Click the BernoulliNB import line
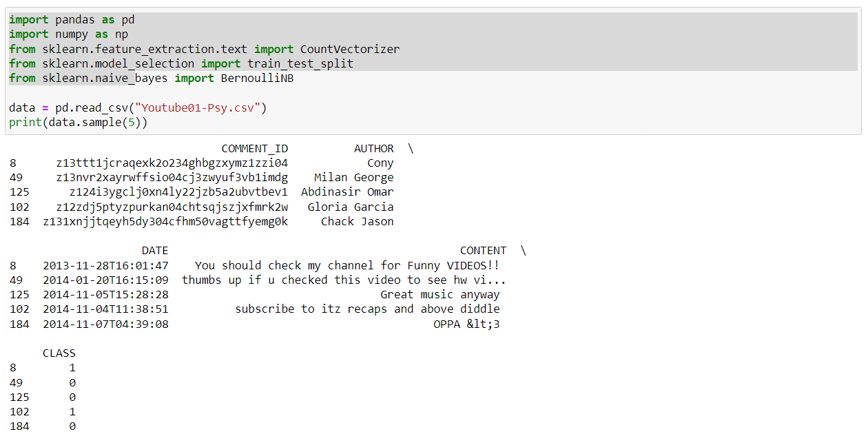This screenshot has width=868, height=434. click(x=152, y=78)
